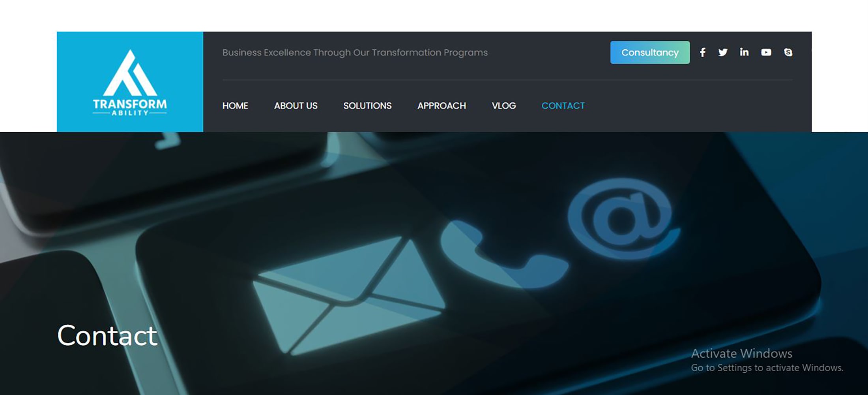Visit the LinkedIn profile icon

click(x=744, y=52)
